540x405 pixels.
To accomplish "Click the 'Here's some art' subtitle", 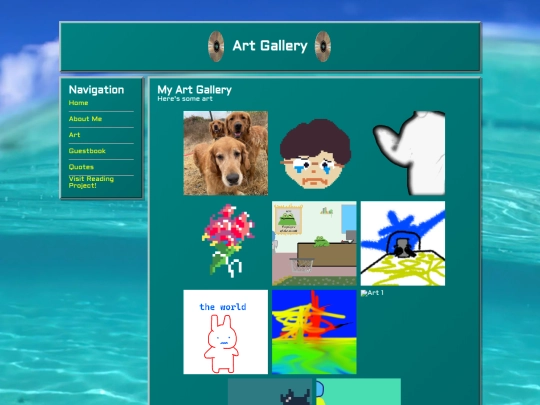I will [185, 99].
